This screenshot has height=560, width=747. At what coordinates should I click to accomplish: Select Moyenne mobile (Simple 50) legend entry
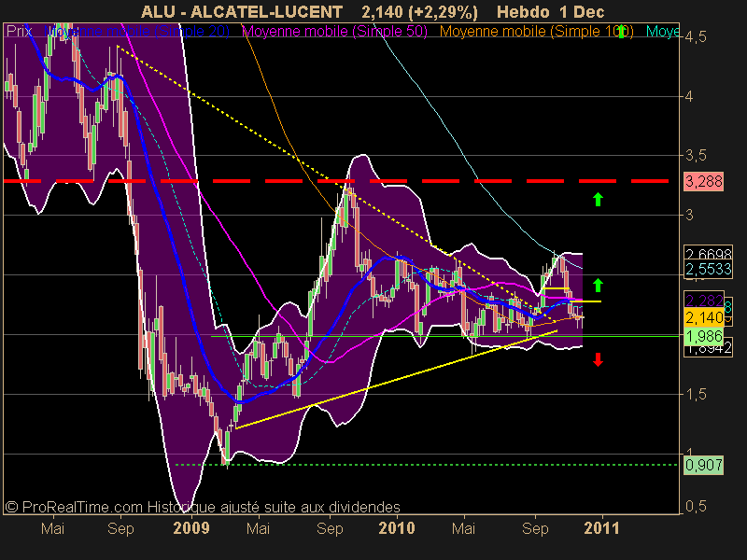point(334,32)
